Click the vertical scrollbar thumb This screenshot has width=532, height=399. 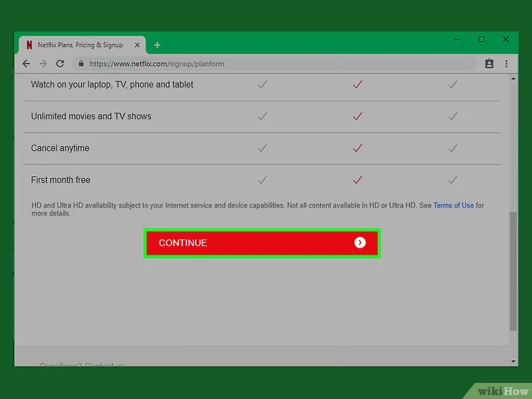(x=513, y=271)
